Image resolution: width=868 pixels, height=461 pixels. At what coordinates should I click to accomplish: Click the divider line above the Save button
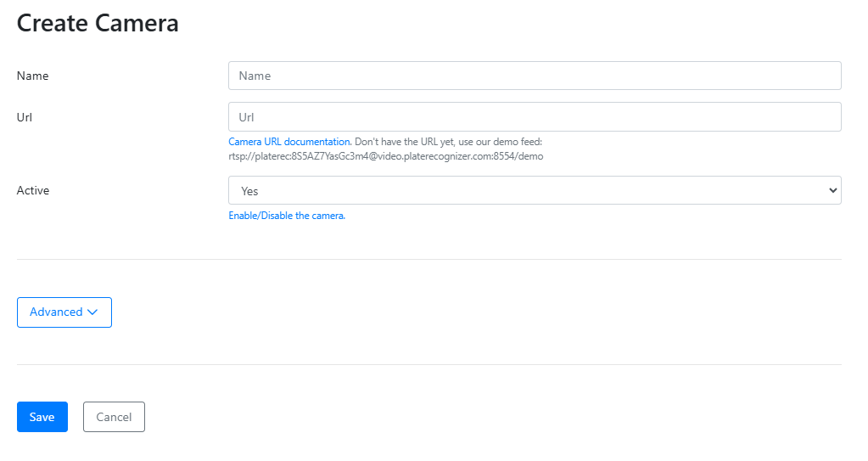point(428,364)
